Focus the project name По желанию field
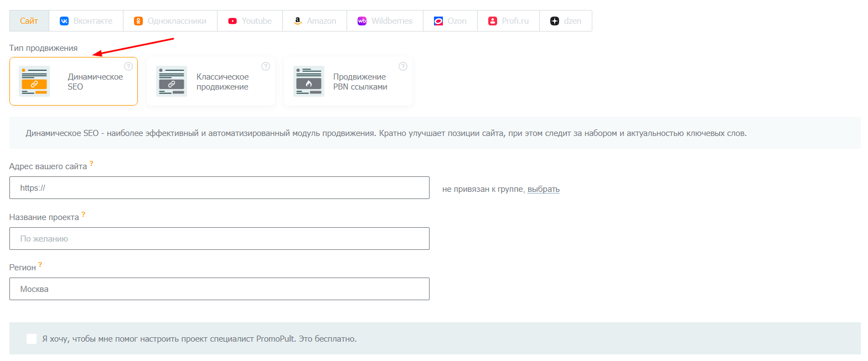This screenshot has height=361, width=868. pyautogui.click(x=219, y=239)
